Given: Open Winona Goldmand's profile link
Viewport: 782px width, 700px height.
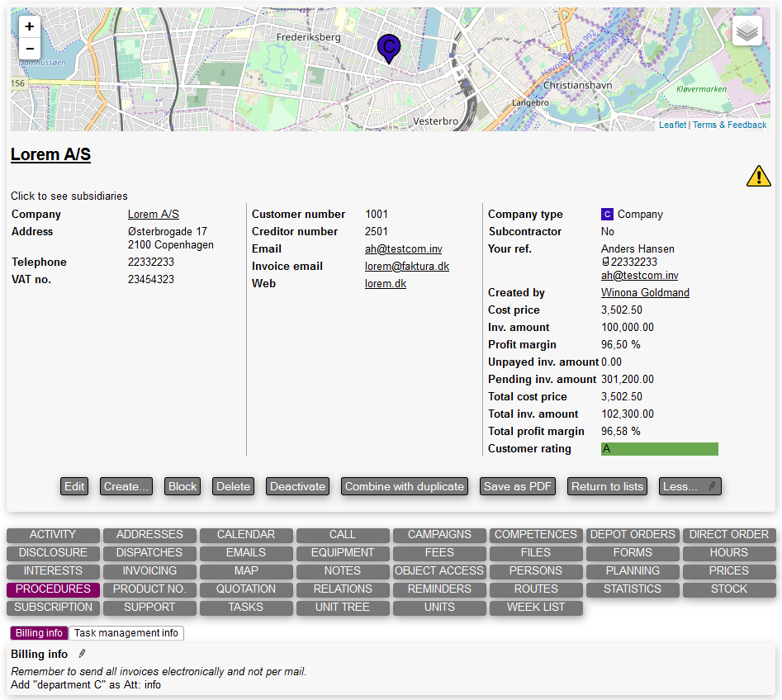Looking at the screenshot, I should coord(645,293).
